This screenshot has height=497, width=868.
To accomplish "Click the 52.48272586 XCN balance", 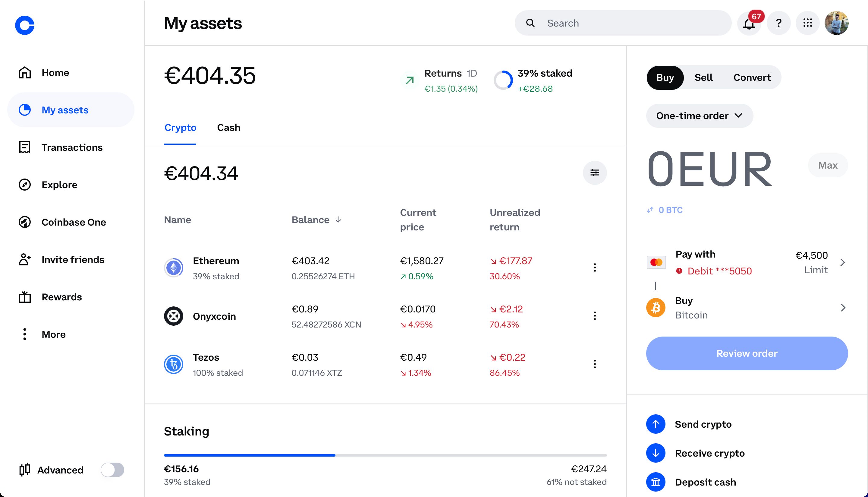I will coord(326,324).
